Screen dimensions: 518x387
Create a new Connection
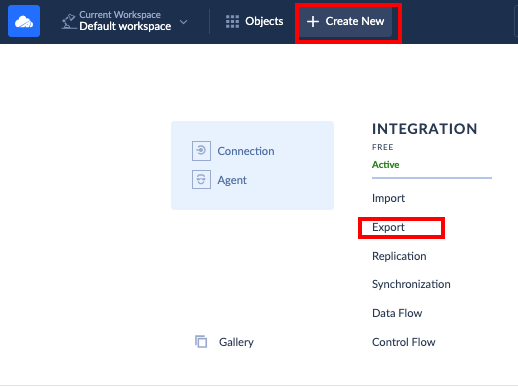coord(246,151)
